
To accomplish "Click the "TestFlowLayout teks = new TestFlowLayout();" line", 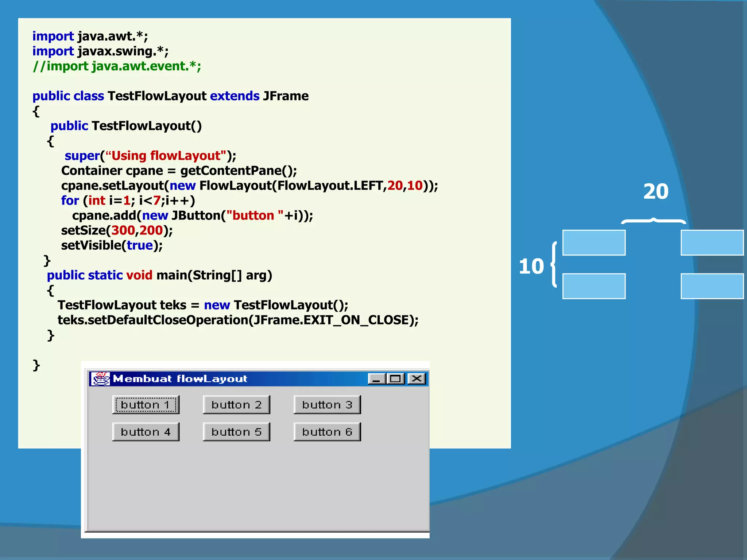I will (203, 305).
